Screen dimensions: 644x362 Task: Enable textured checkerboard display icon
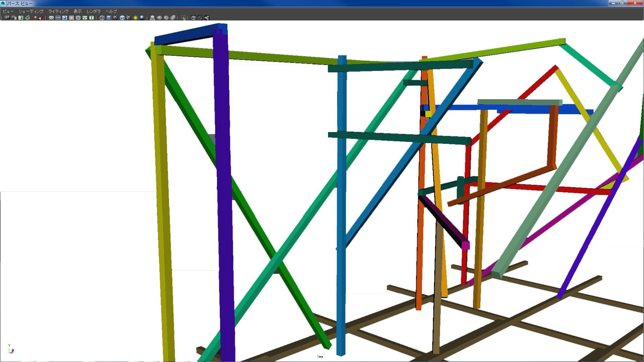(129, 18)
